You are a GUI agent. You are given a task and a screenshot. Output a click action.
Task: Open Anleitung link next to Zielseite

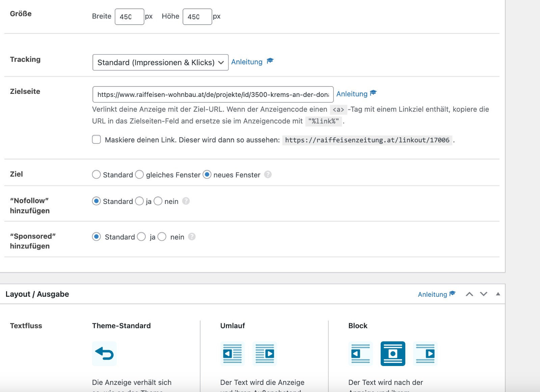click(356, 94)
